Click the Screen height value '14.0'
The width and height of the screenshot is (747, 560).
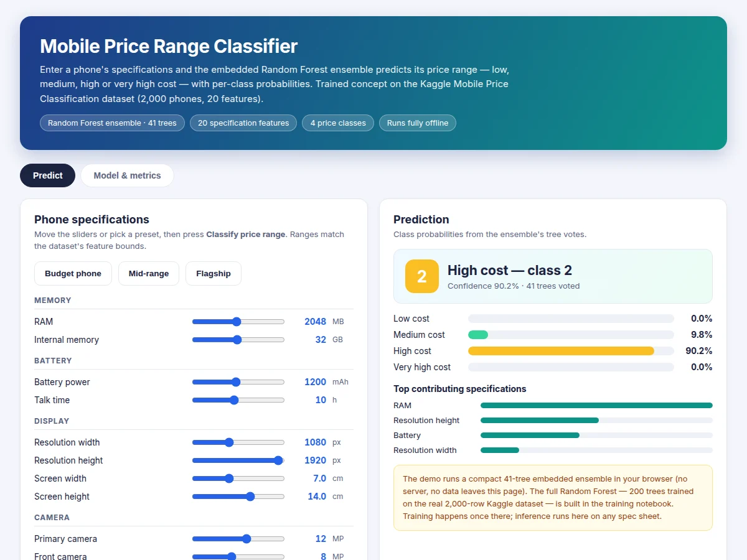coord(317,497)
